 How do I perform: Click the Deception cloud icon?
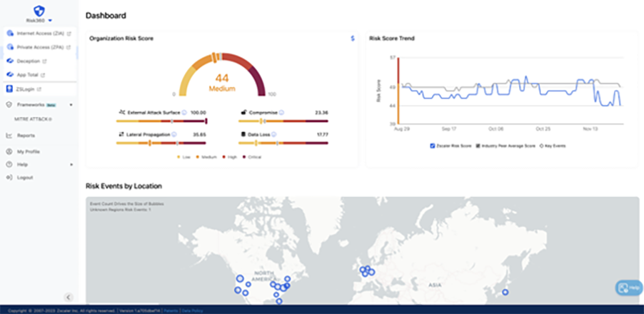point(10,61)
